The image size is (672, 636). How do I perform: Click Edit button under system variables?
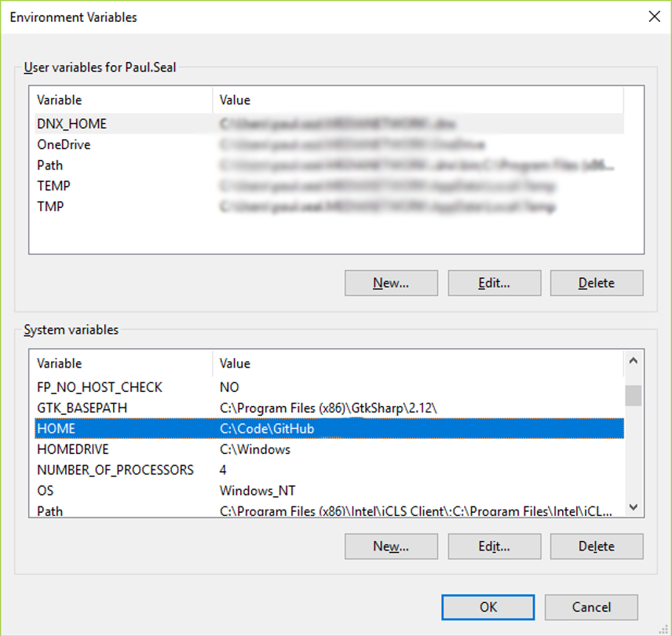494,546
